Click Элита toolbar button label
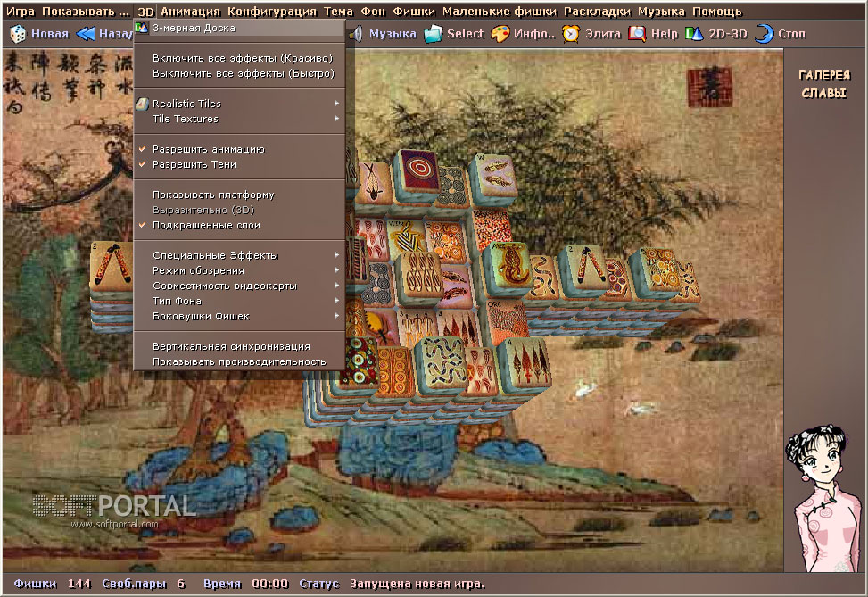Viewport: 868px width, 597px height. [x=603, y=34]
